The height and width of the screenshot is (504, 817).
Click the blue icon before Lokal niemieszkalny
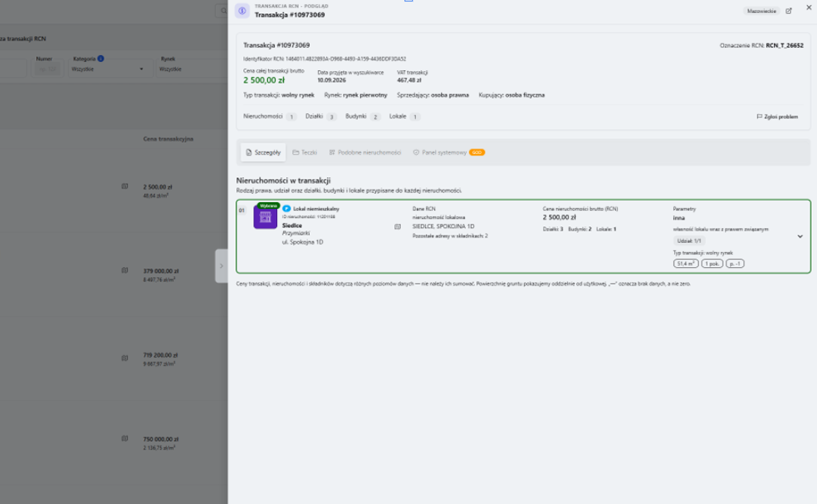pos(287,209)
